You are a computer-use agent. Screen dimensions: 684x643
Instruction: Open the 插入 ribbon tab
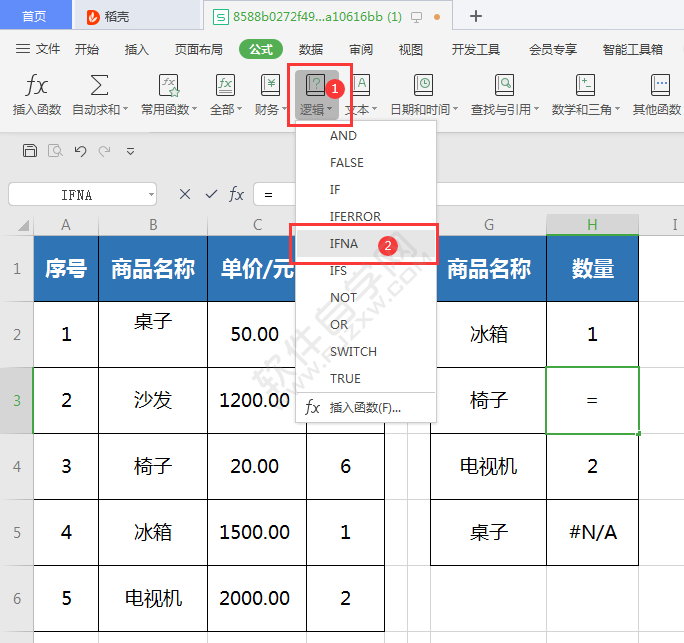click(137, 49)
